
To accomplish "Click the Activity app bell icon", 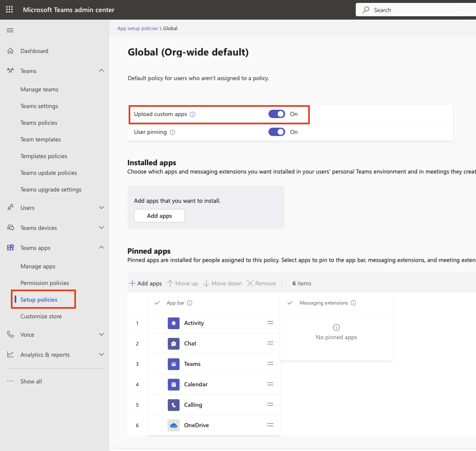I will 174,323.
